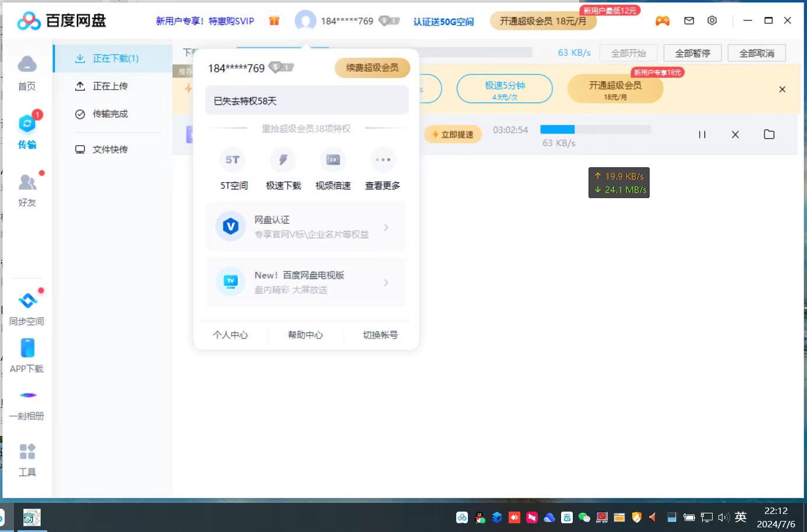Viewport: 807px width, 532px height.
Task: Choose the 极速5分钟 4.9元/次 option
Action: point(505,89)
